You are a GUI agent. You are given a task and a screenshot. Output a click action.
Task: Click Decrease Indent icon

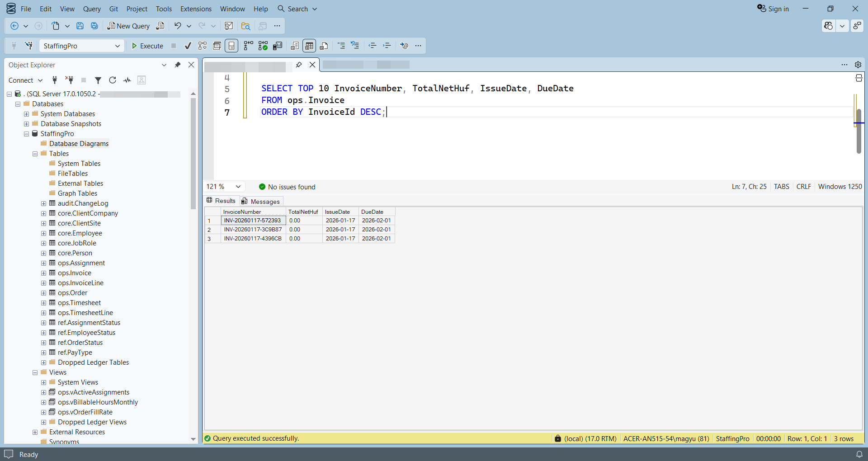373,46
